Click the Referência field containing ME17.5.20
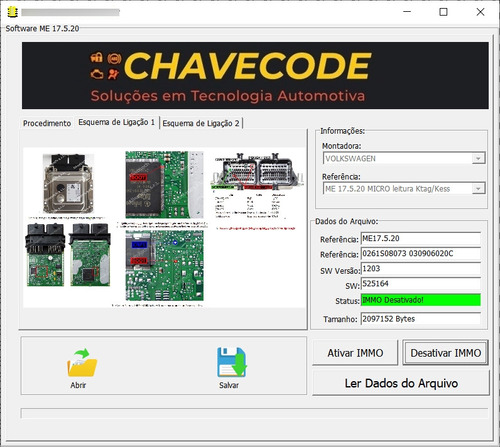This screenshot has width=500, height=447. (x=421, y=238)
